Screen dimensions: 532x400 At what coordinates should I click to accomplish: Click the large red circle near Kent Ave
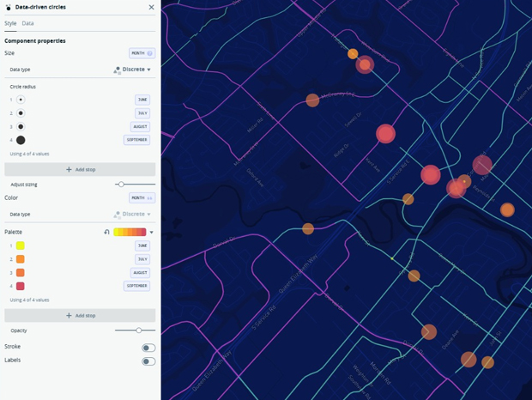tap(385, 134)
